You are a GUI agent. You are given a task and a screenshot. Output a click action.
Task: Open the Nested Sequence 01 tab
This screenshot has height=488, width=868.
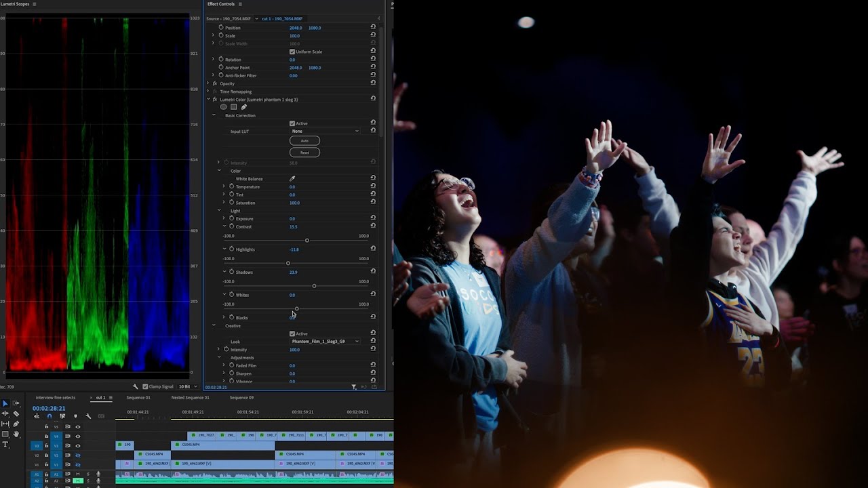pos(190,397)
